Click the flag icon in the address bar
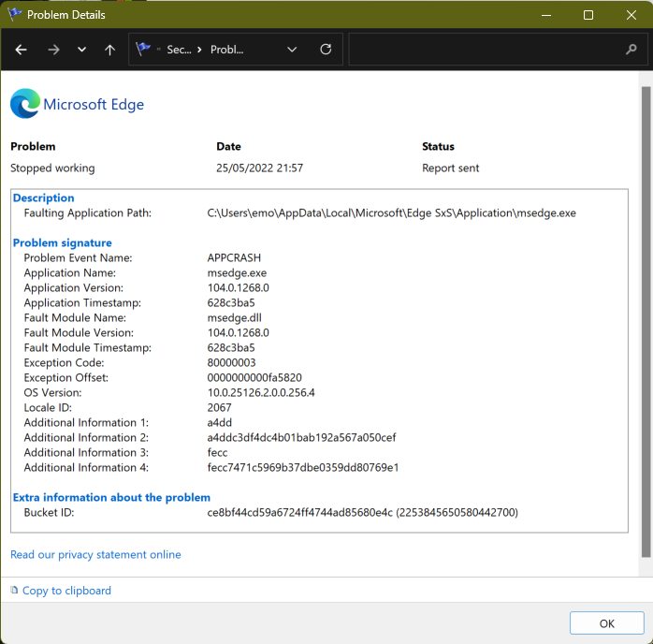This screenshot has height=644, width=653. (x=143, y=50)
